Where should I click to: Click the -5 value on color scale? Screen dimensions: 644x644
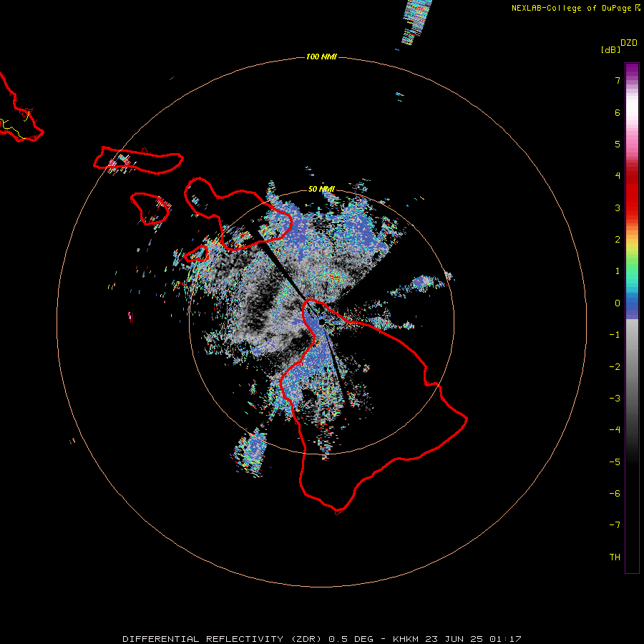(615, 462)
